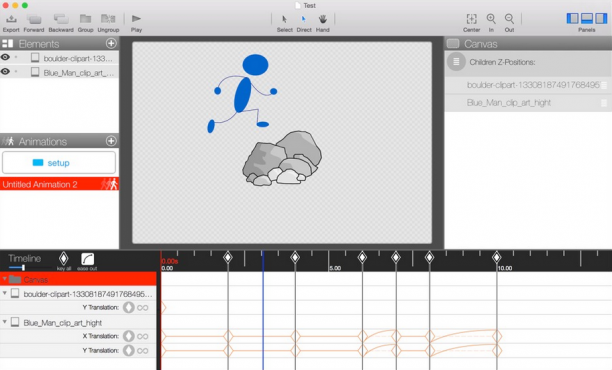The image size is (612, 370).
Task: Click the Blue_Man_clip_art_hight timeline label
Action: click(x=62, y=323)
